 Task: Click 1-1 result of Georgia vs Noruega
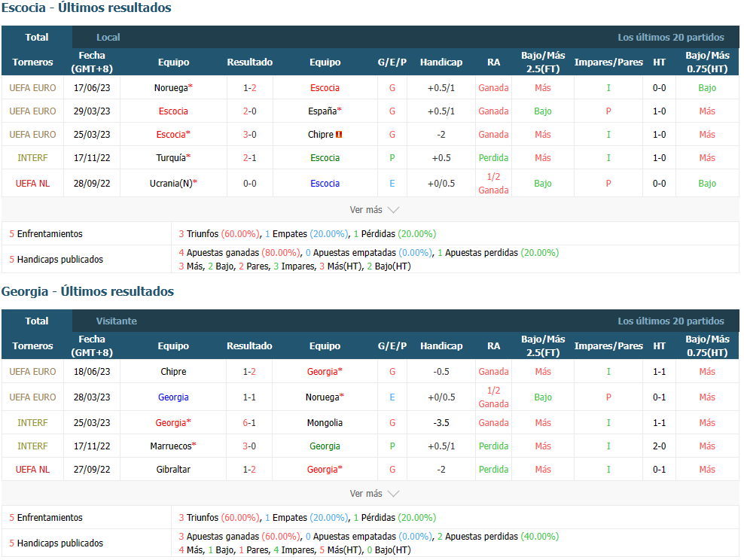tap(249, 397)
